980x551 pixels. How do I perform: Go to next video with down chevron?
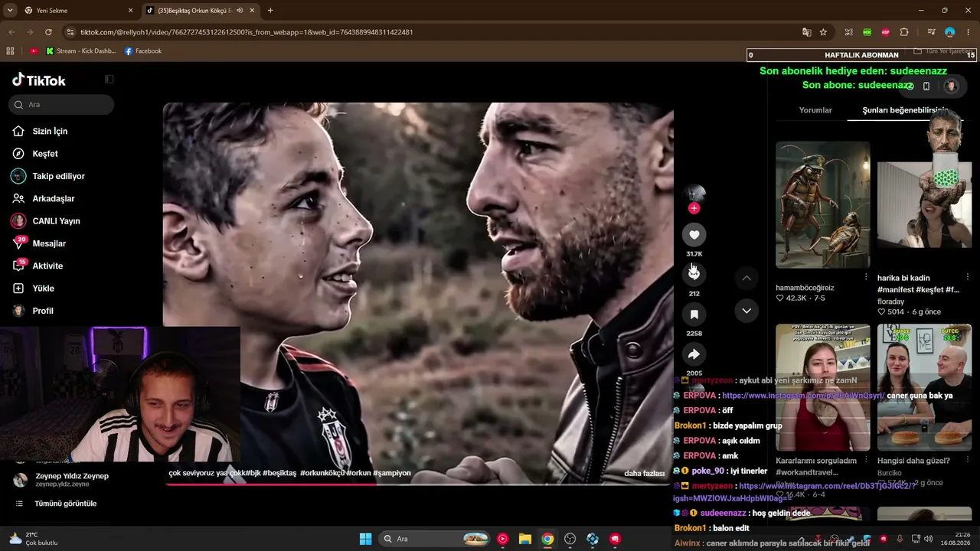click(746, 310)
